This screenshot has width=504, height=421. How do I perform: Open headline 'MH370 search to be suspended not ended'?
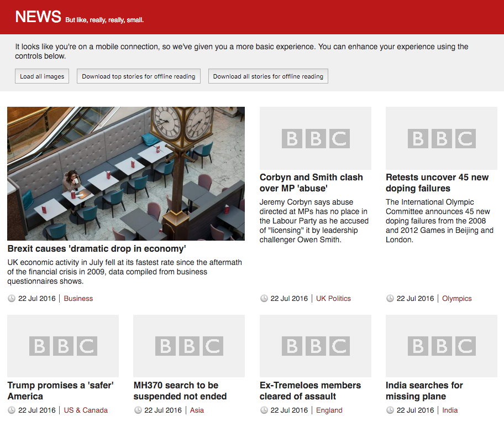tap(180, 391)
